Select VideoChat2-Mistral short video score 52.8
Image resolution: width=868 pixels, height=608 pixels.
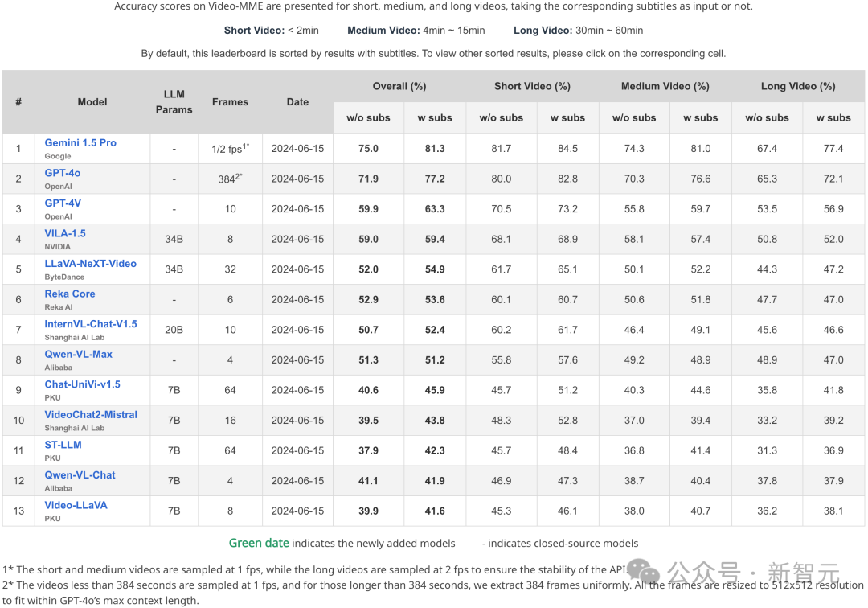[x=567, y=421]
